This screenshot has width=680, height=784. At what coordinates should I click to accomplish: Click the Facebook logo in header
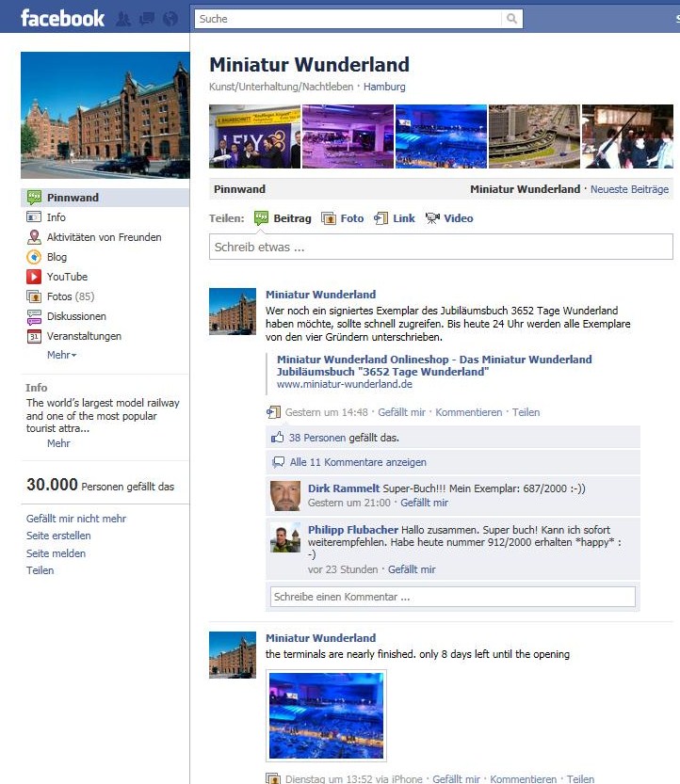point(62,19)
